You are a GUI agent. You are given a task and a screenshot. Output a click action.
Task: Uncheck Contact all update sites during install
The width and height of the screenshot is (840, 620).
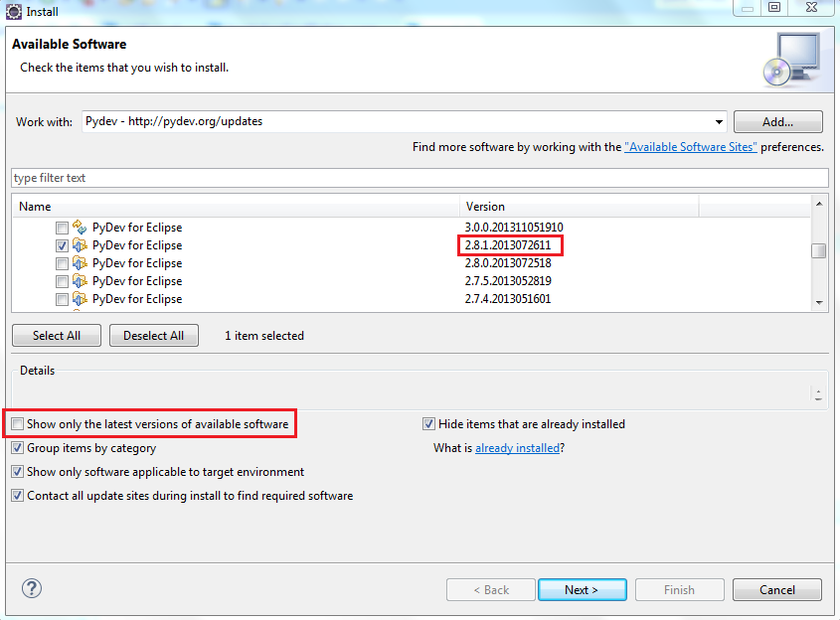coord(18,495)
